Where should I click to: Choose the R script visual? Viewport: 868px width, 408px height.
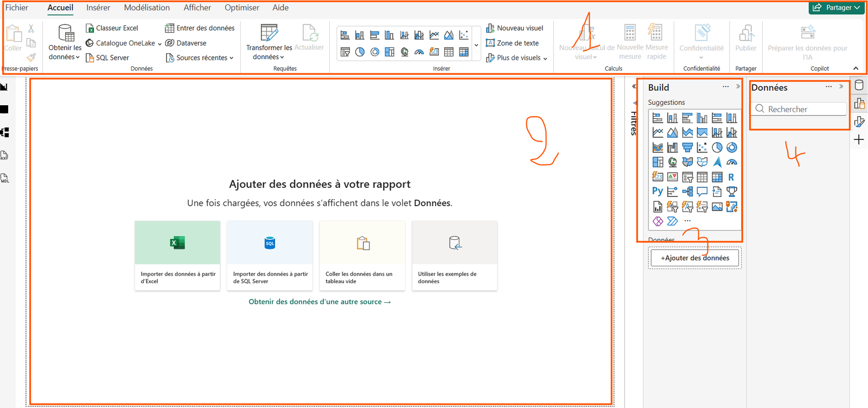(x=731, y=177)
